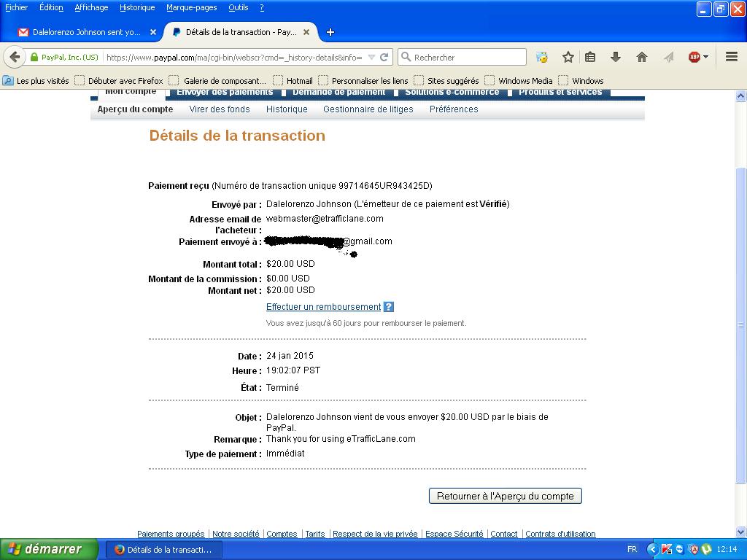Click the blue question mark help icon

pyautogui.click(x=389, y=307)
